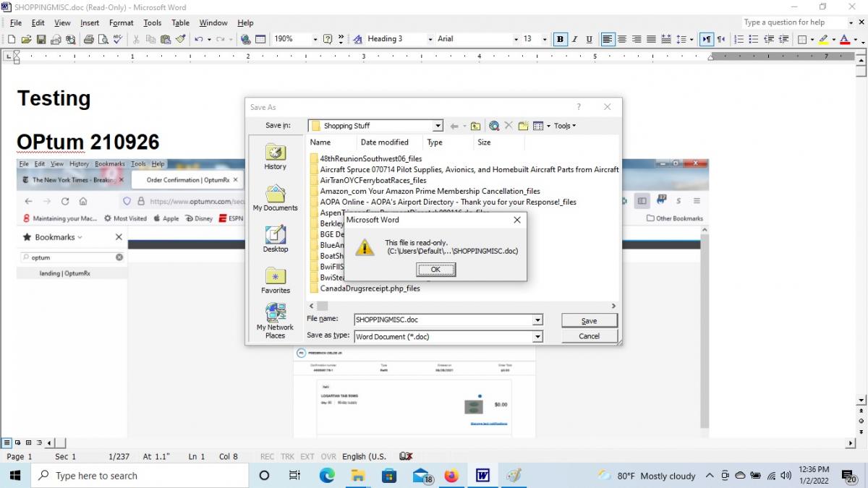Open Favorites in the Save As places bar
Image resolution: width=868 pixels, height=488 pixels.
275,280
